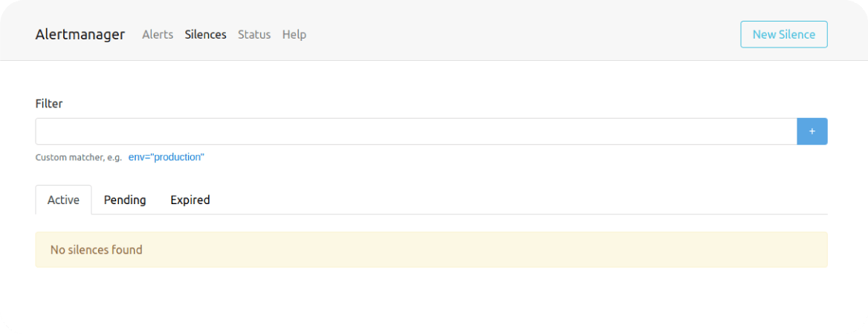
Task: Click empty header space left of New Silence
Action: point(520,34)
